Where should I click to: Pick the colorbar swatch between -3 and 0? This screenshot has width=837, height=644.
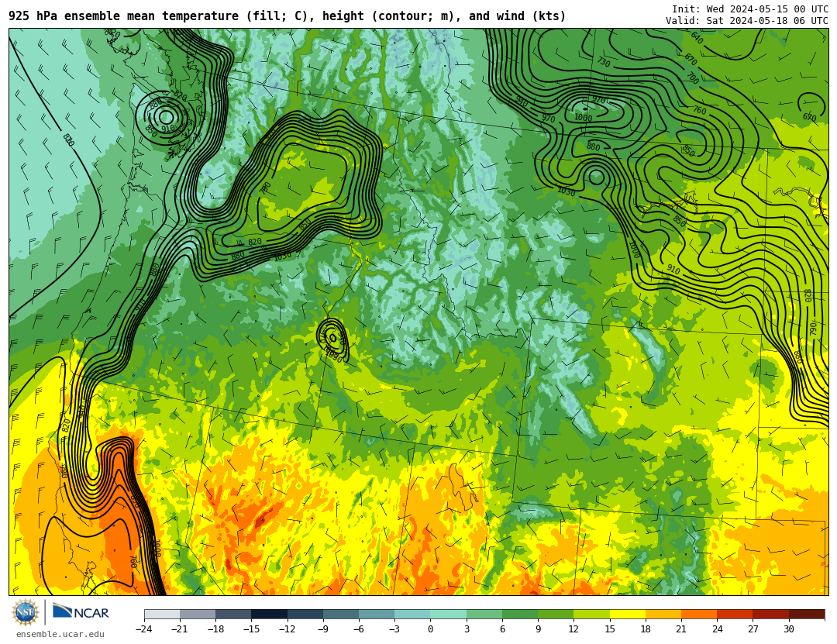click(412, 614)
